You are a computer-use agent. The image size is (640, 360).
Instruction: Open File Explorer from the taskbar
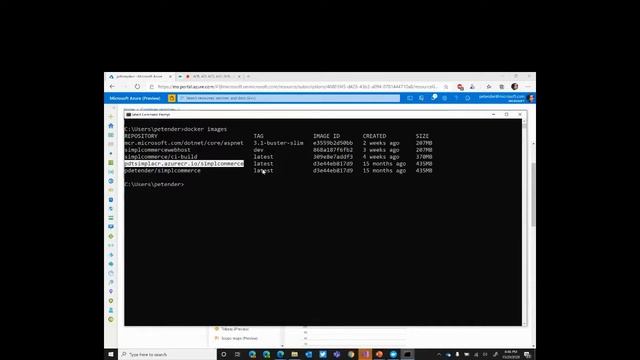[294, 354]
